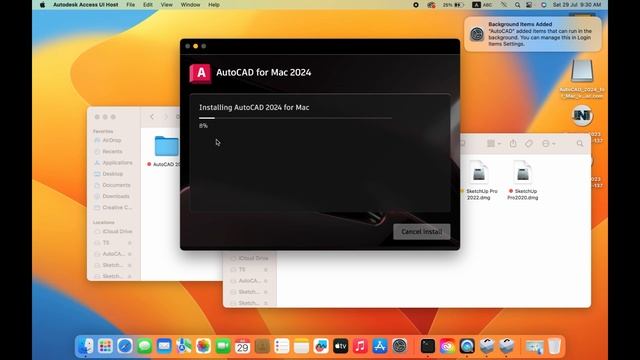Screen dimensions: 640x360
Task: Click Back chevron in left Finder window
Action: point(152,117)
